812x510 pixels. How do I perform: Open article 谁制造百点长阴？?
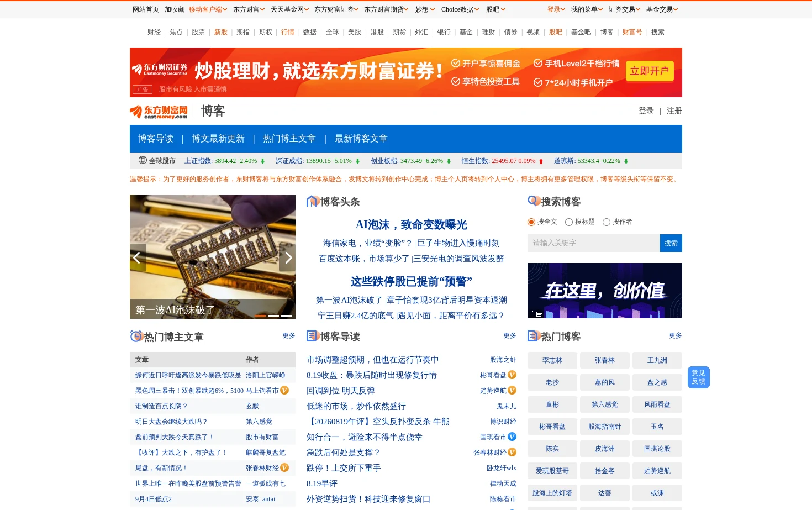162,406
